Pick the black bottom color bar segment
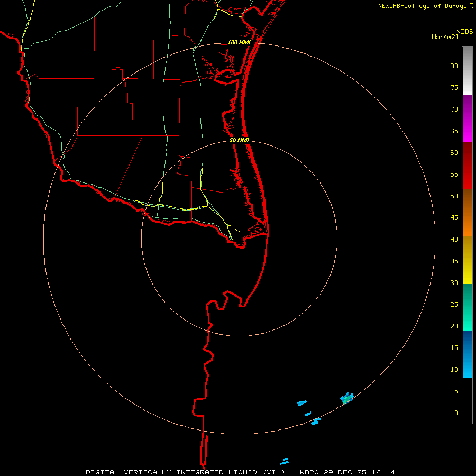Image resolution: width=476 pixels, height=476 pixels. coord(467,400)
